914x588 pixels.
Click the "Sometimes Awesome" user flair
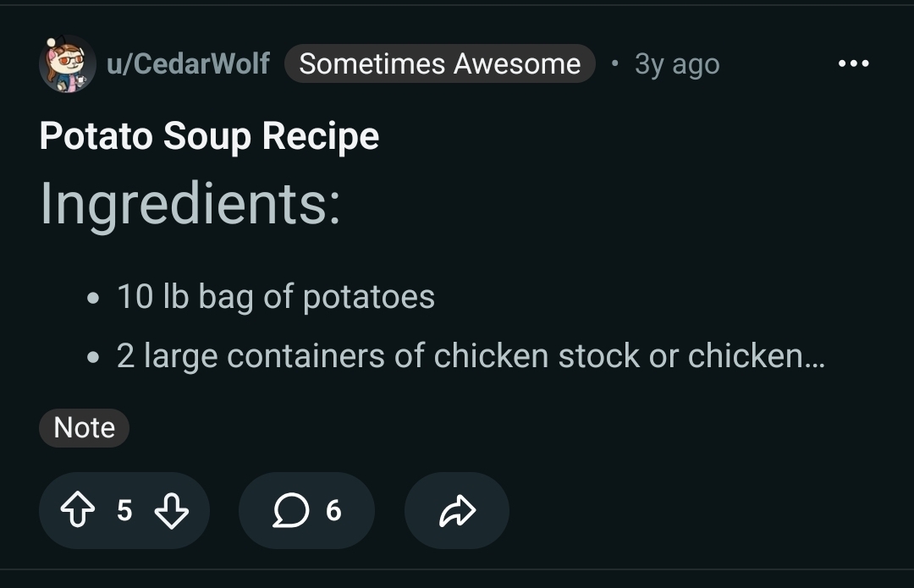click(440, 63)
